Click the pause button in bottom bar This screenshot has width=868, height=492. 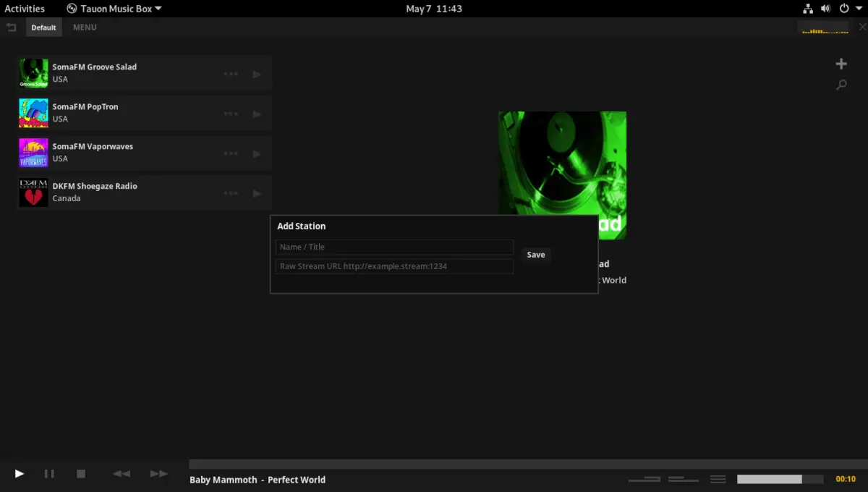pyautogui.click(x=49, y=474)
